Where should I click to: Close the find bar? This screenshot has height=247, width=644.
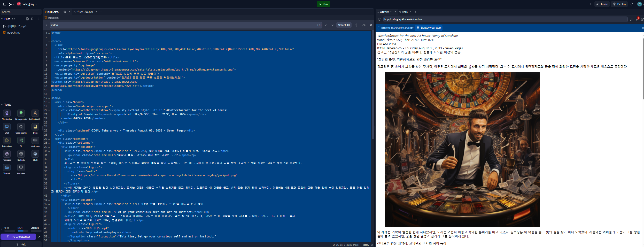tap(371, 25)
